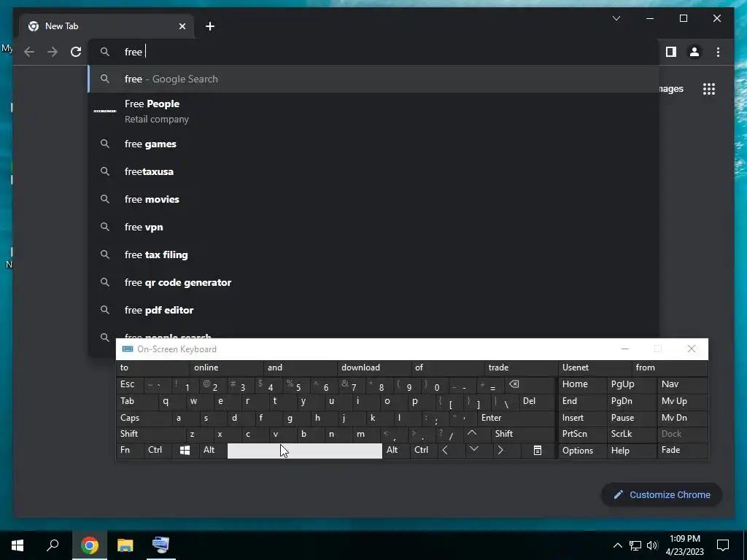The width and height of the screenshot is (747, 560).
Task: Expand the tab search chevron
Action: (x=616, y=18)
